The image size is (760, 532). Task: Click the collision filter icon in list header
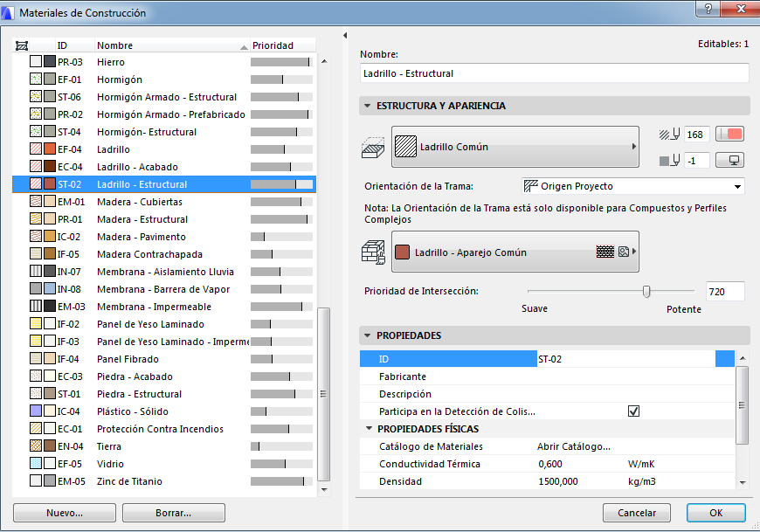(21, 45)
